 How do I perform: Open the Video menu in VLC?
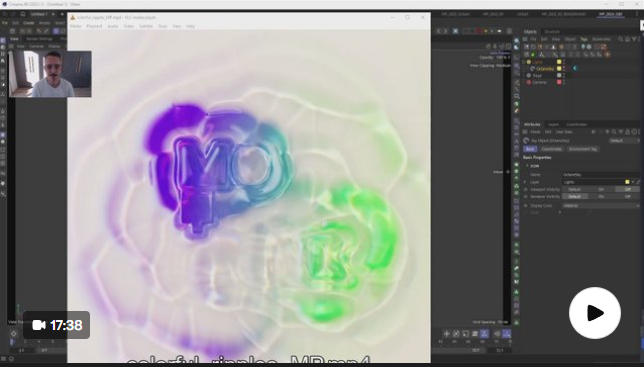coord(129,26)
